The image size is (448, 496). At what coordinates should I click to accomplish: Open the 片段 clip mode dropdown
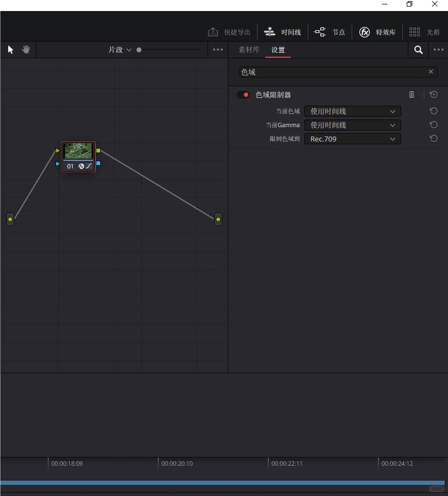[x=120, y=50]
